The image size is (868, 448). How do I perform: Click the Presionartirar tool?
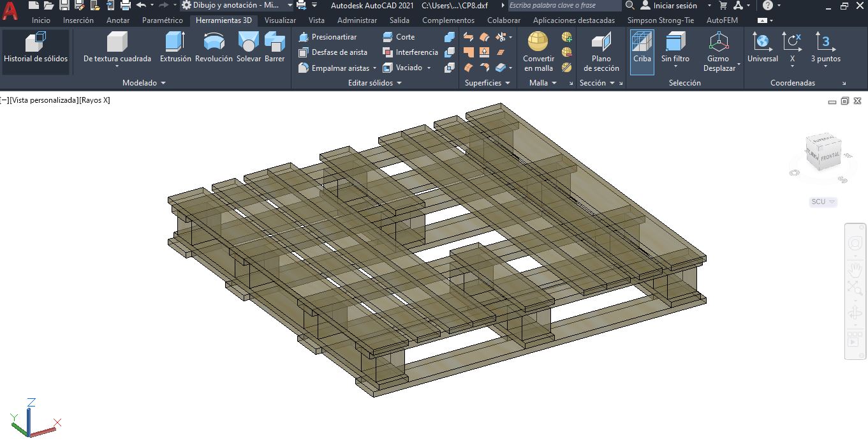328,37
